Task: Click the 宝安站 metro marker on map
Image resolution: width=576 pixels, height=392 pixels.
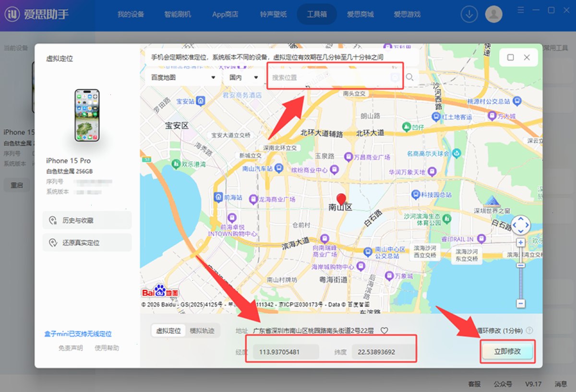Action: click(x=200, y=101)
